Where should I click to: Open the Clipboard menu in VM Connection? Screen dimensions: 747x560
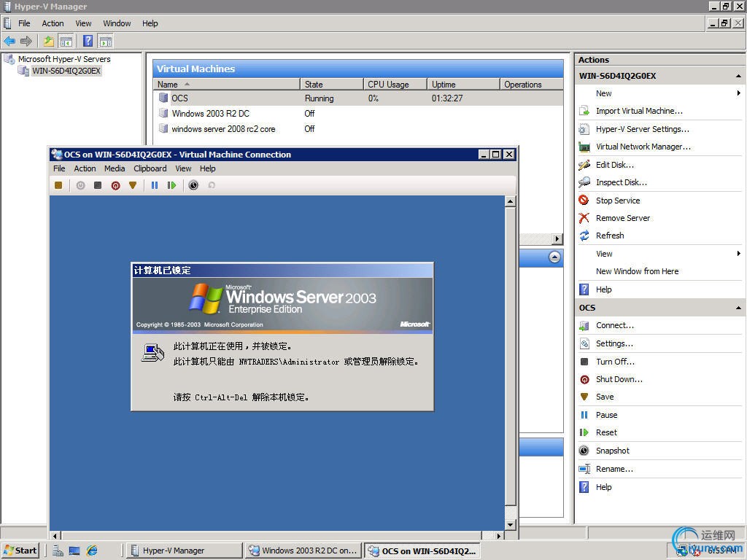pos(150,168)
